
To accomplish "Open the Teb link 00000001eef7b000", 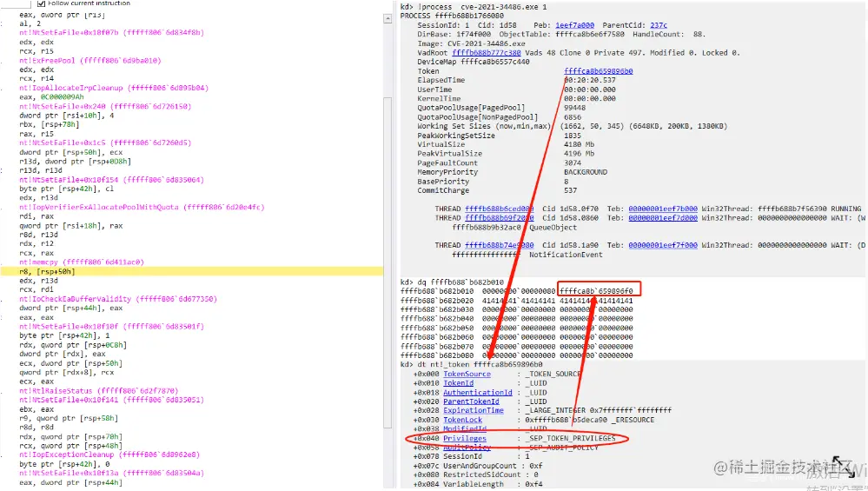I will pos(663,209).
